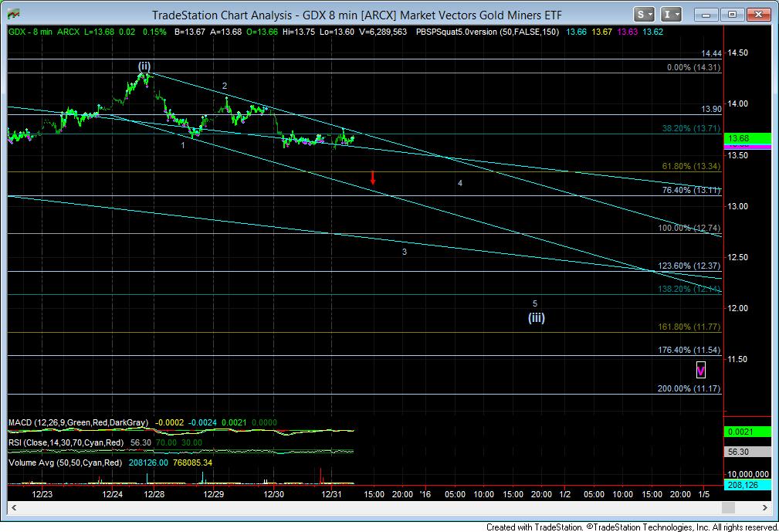
Task: Click the 13.90 price level label
Action: click(711, 110)
